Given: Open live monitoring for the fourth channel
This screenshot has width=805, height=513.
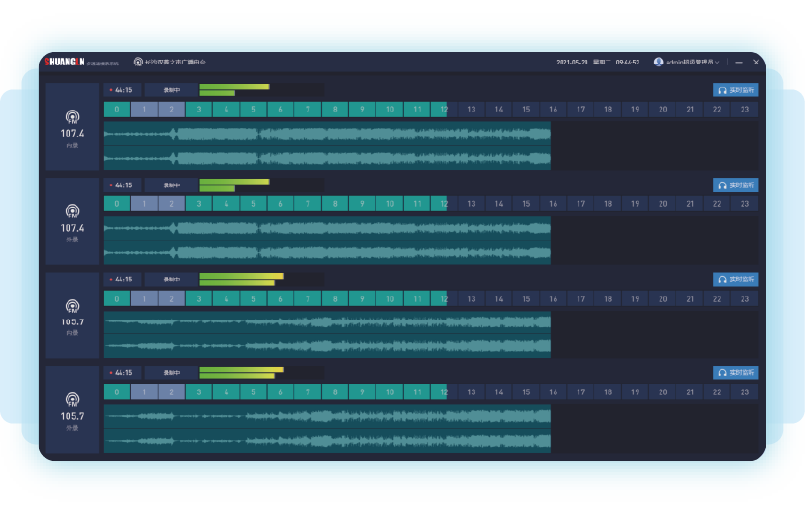Looking at the screenshot, I should [736, 373].
